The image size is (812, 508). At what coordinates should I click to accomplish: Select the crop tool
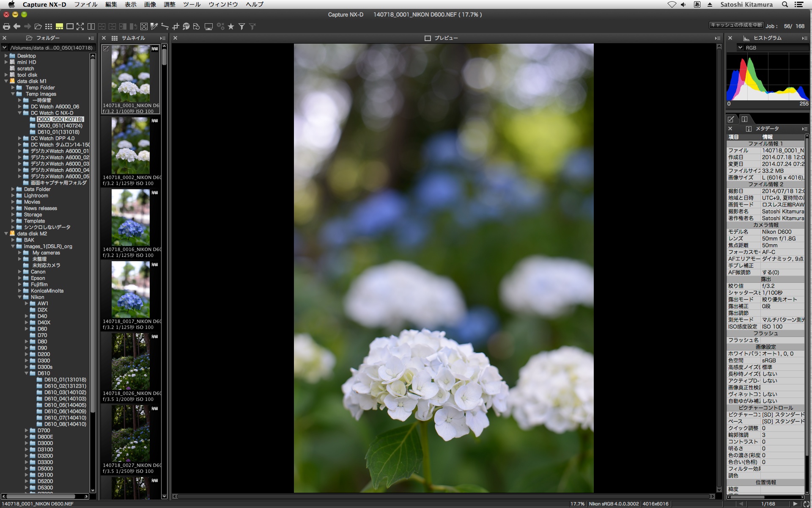pyautogui.click(x=176, y=26)
